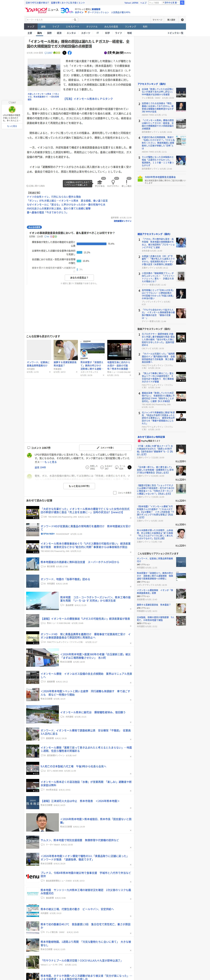Open the 経済 category tab

tap(59, 33)
